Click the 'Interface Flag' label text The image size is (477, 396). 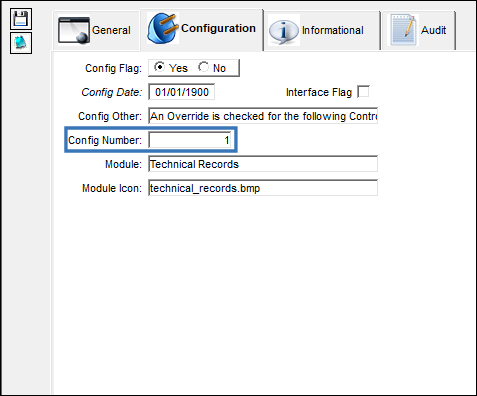click(319, 92)
